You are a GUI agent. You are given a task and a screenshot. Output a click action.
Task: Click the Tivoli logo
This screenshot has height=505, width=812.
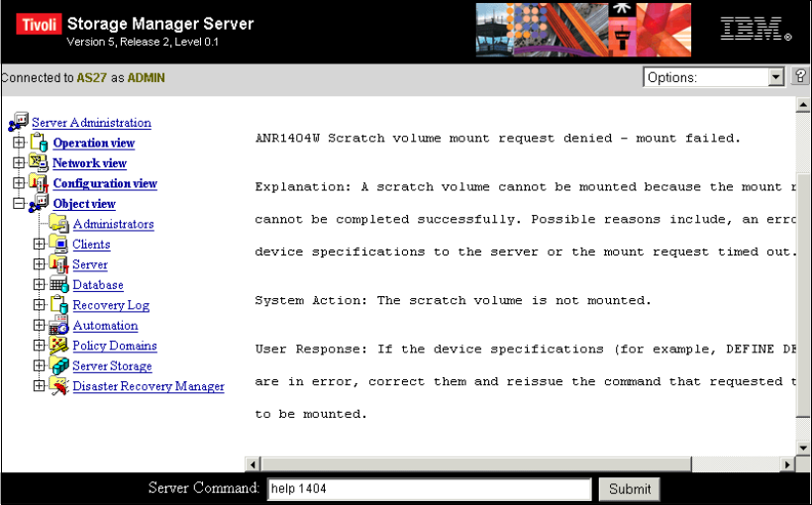(39, 24)
